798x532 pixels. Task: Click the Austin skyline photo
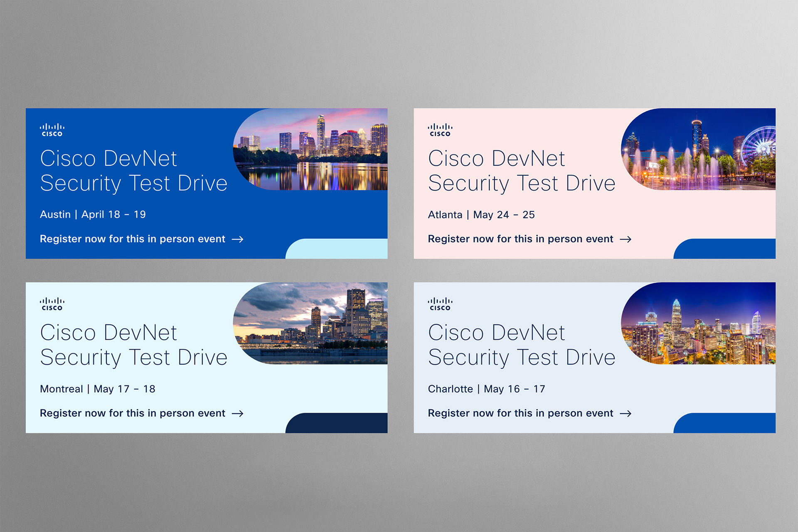point(310,149)
